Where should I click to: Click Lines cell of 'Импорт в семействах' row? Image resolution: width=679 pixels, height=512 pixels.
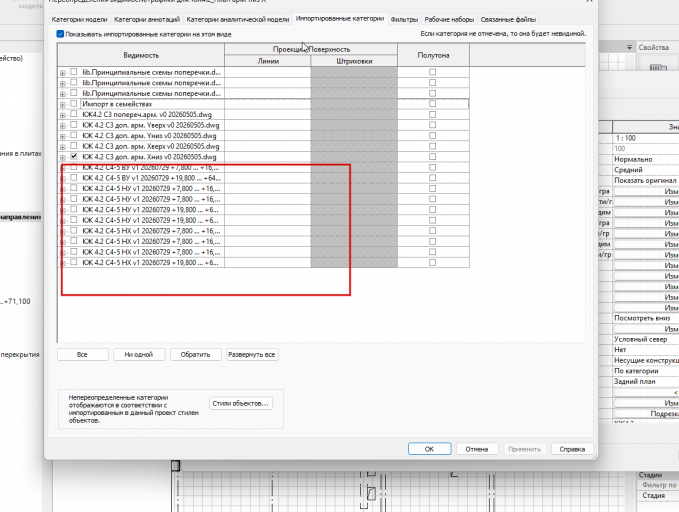[x=268, y=104]
